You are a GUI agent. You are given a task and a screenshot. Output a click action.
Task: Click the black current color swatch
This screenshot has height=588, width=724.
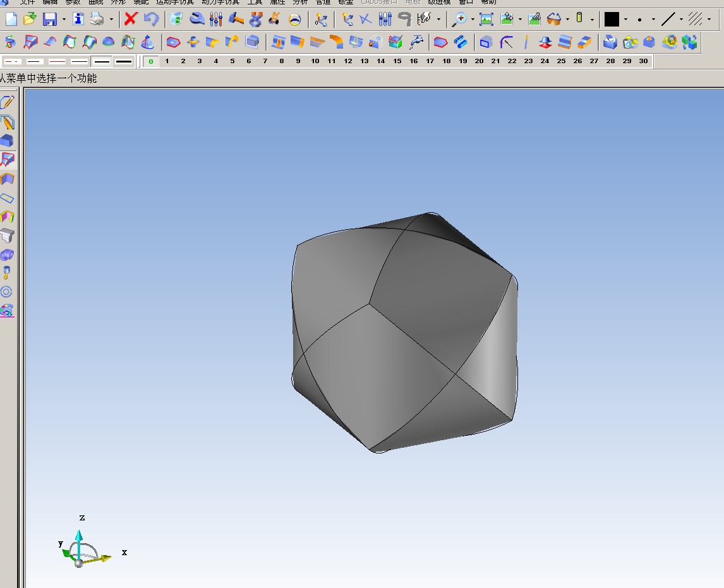[612, 20]
